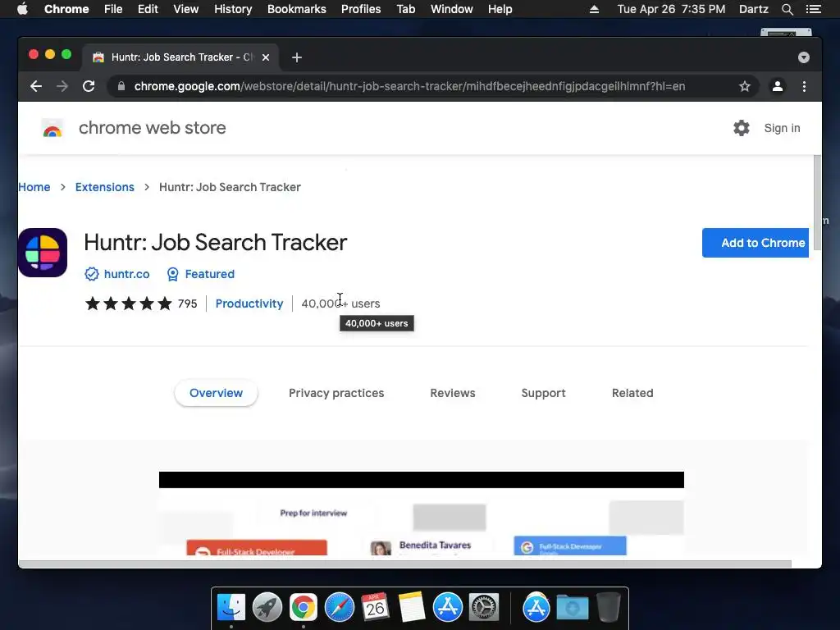
Task: Open the Profiles menu
Action: [361, 9]
